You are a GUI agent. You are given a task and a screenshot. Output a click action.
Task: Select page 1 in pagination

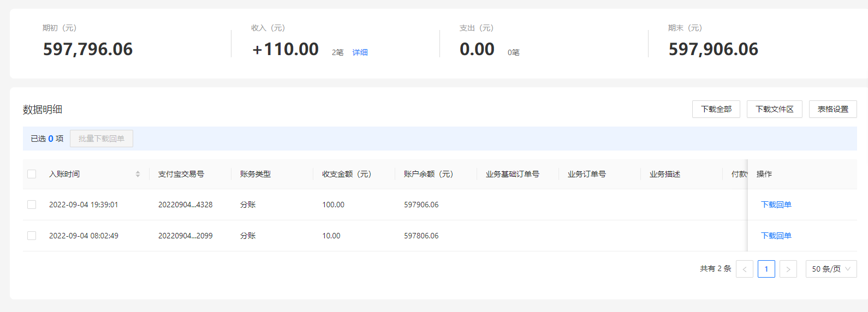click(766, 269)
